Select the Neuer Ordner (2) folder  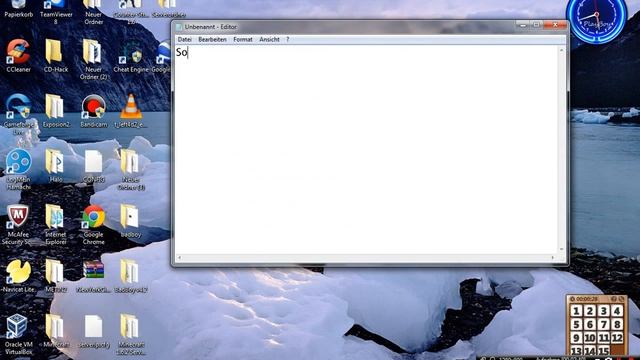pos(93,59)
